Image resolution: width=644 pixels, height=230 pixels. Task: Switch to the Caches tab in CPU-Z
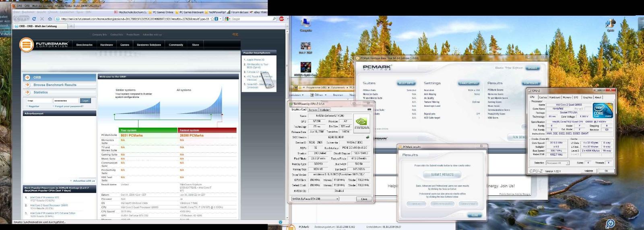click(x=543, y=97)
